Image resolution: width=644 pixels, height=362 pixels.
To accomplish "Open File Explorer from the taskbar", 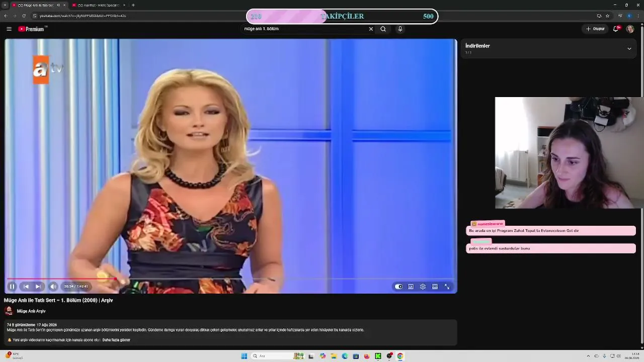I will [333, 356].
